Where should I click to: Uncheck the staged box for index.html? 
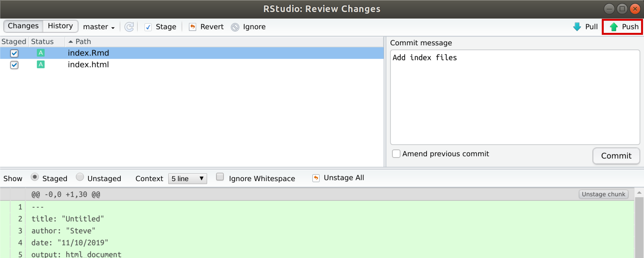tap(14, 65)
